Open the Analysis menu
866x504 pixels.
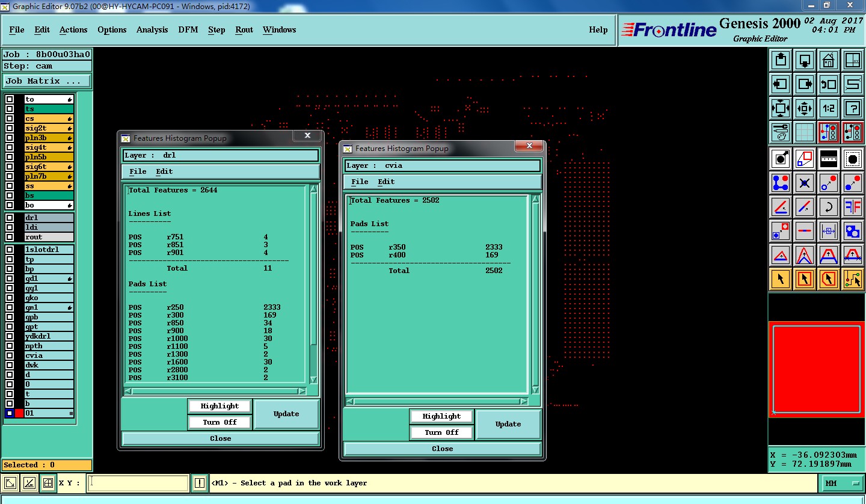tap(152, 29)
